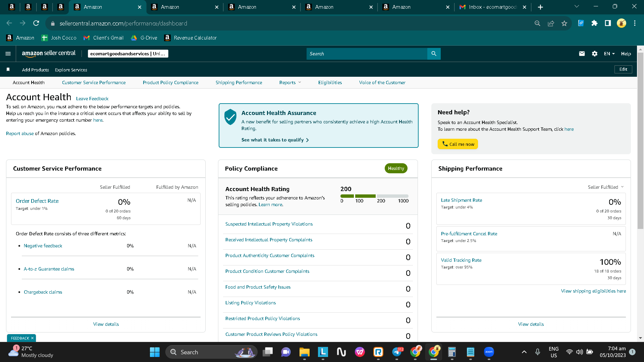Open the Seller Central hamburger menu

coord(8,54)
